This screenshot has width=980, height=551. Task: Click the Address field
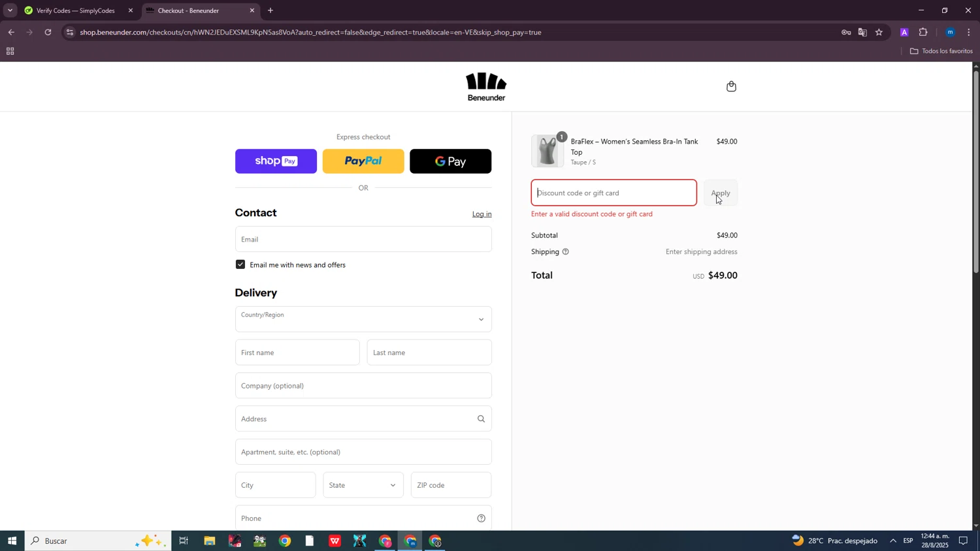363,419
